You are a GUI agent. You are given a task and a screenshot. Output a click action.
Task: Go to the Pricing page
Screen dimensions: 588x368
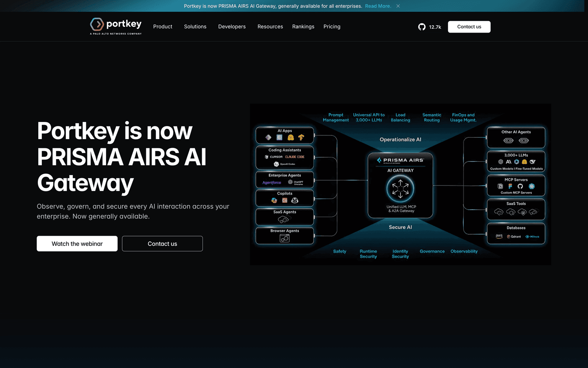click(x=332, y=27)
